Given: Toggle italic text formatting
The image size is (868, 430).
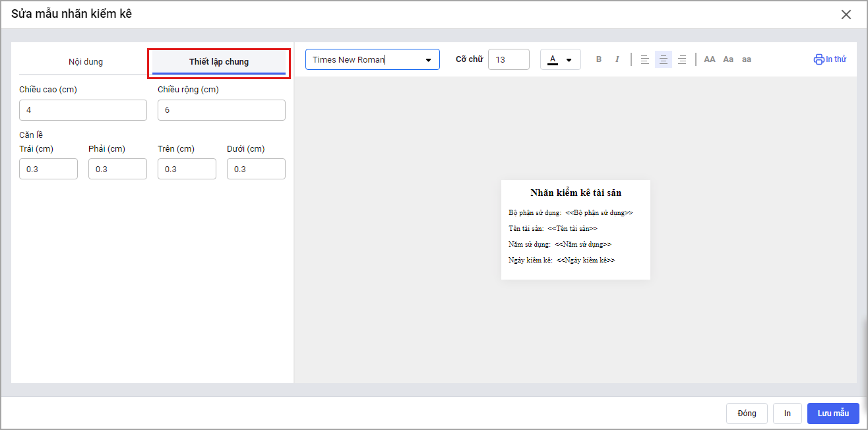Looking at the screenshot, I should (617, 59).
